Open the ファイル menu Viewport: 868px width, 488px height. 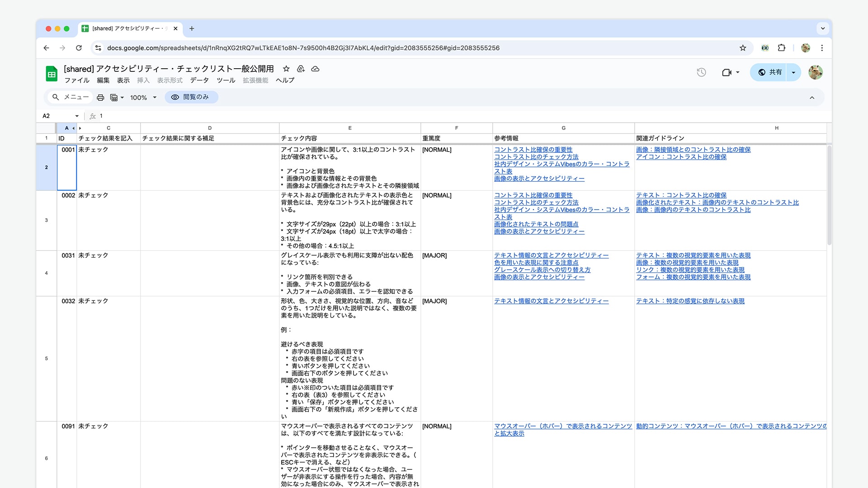(x=77, y=80)
